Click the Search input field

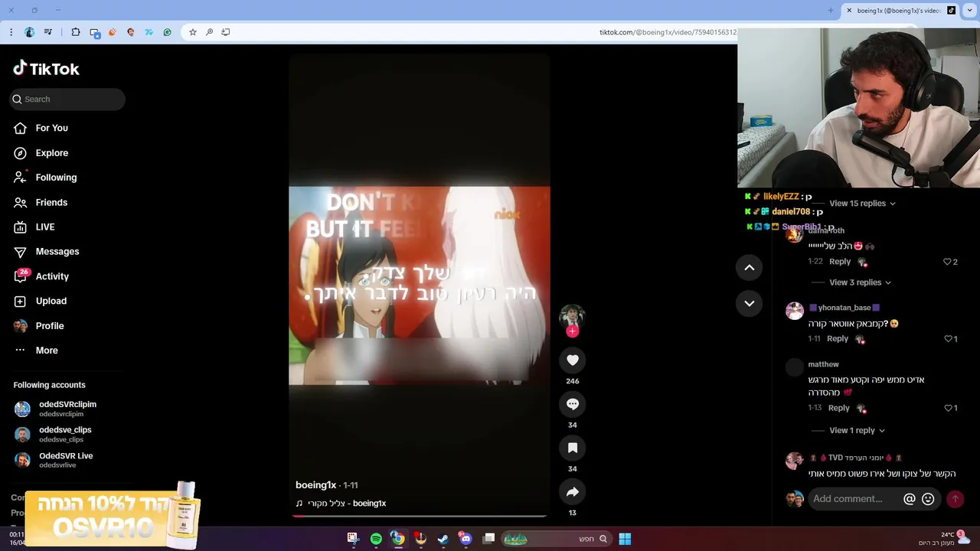(x=67, y=99)
